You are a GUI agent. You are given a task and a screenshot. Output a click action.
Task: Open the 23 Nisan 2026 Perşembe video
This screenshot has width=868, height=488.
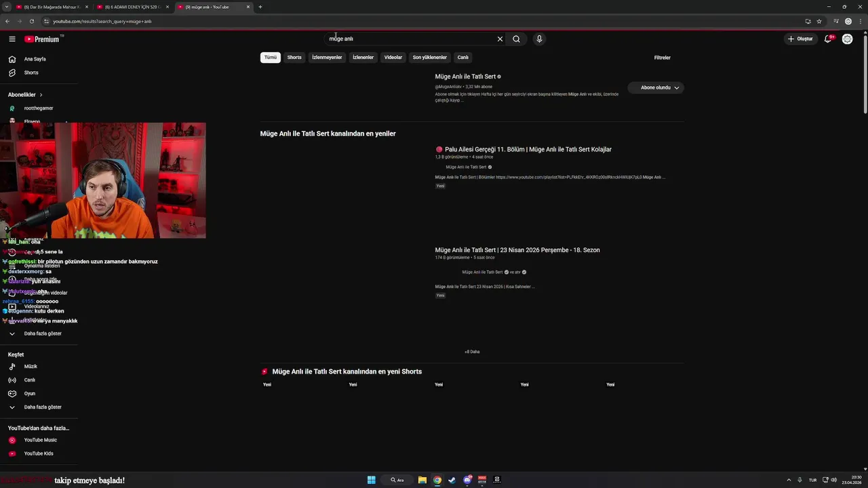coord(517,250)
